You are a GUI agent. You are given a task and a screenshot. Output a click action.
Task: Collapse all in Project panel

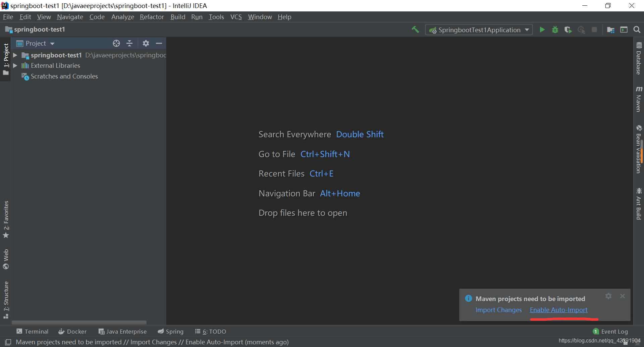(x=129, y=43)
